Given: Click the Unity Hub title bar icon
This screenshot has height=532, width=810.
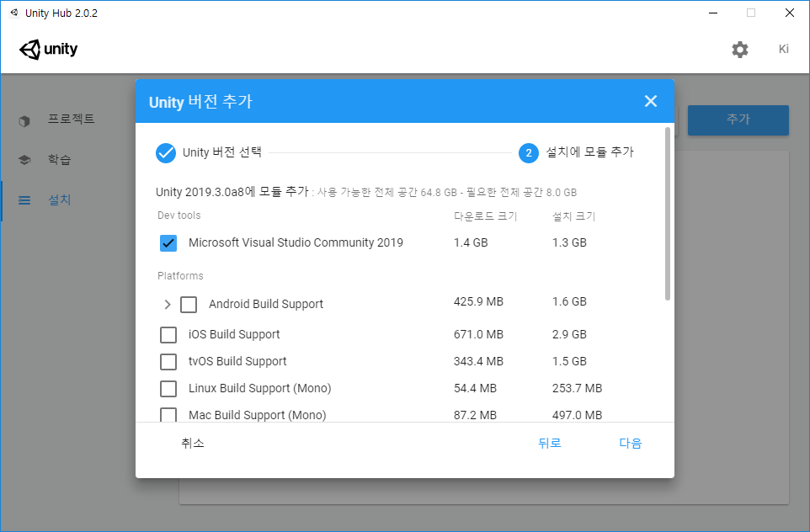Looking at the screenshot, I should [14, 13].
